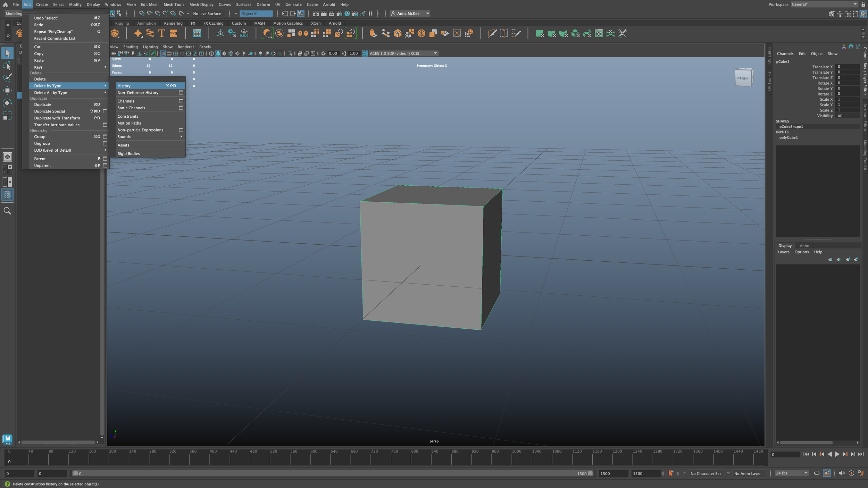Click the ViewCube RIGHT face

point(743,78)
